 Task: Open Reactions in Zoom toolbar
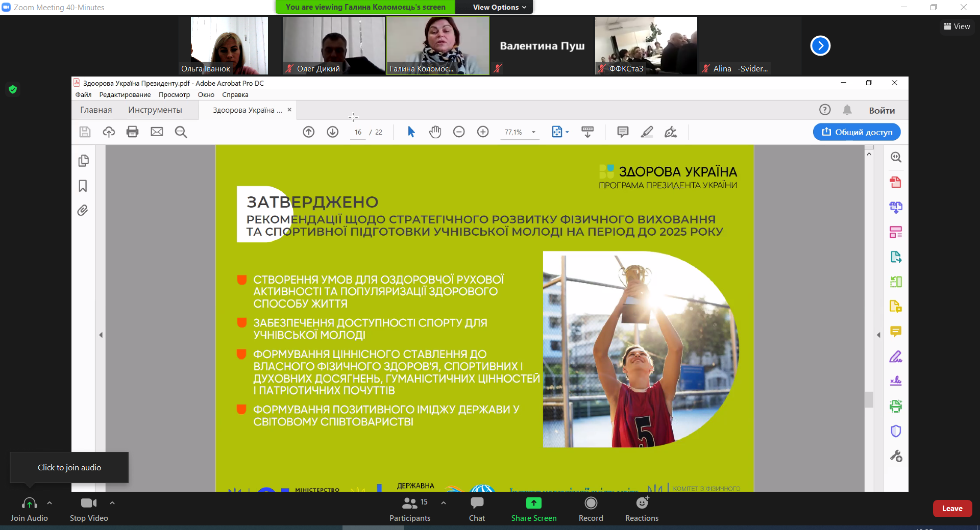(x=642, y=509)
